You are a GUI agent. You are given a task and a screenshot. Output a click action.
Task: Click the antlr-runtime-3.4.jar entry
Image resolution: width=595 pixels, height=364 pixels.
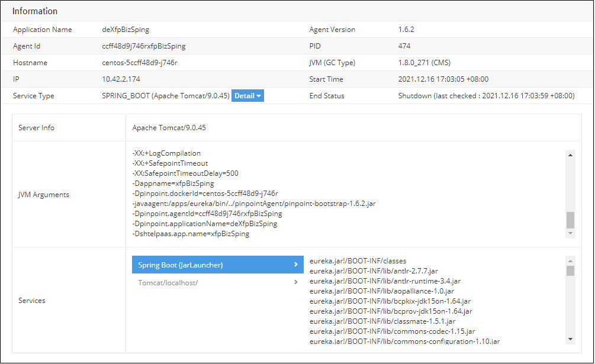[x=385, y=281]
